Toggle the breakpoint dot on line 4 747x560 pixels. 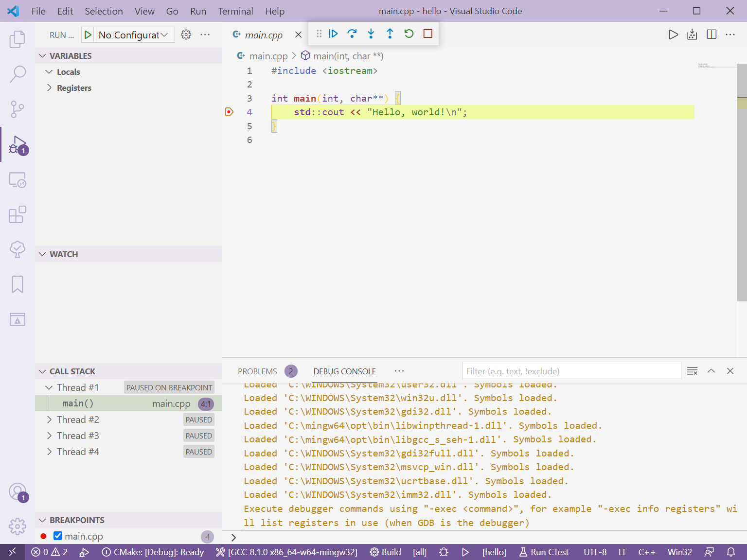click(229, 112)
